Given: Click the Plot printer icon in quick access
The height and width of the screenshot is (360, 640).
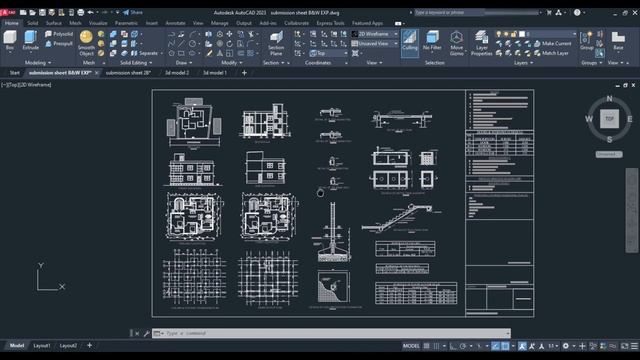Looking at the screenshot, I should (80, 13).
